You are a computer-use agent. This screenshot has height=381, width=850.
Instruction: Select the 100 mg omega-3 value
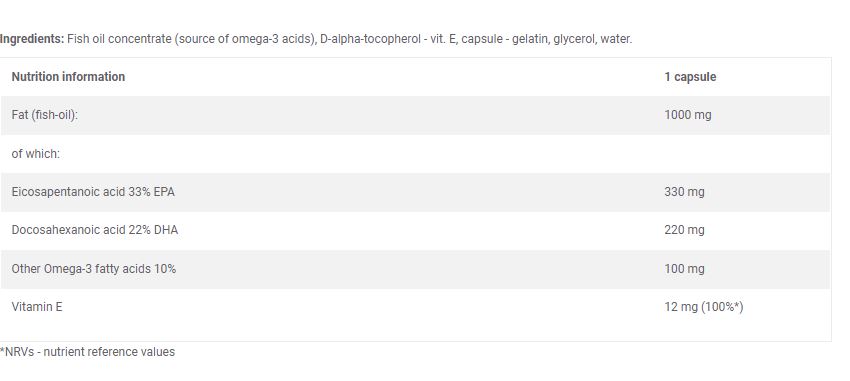(x=684, y=269)
